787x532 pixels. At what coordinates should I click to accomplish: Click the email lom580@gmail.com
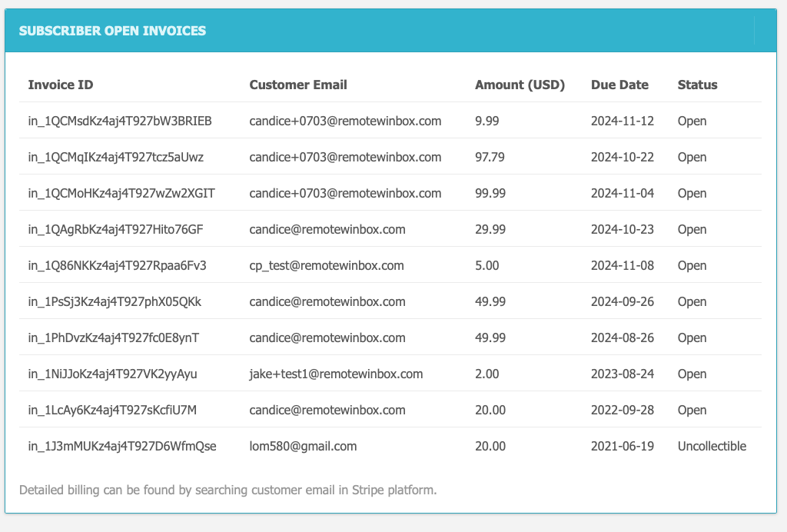(x=304, y=446)
